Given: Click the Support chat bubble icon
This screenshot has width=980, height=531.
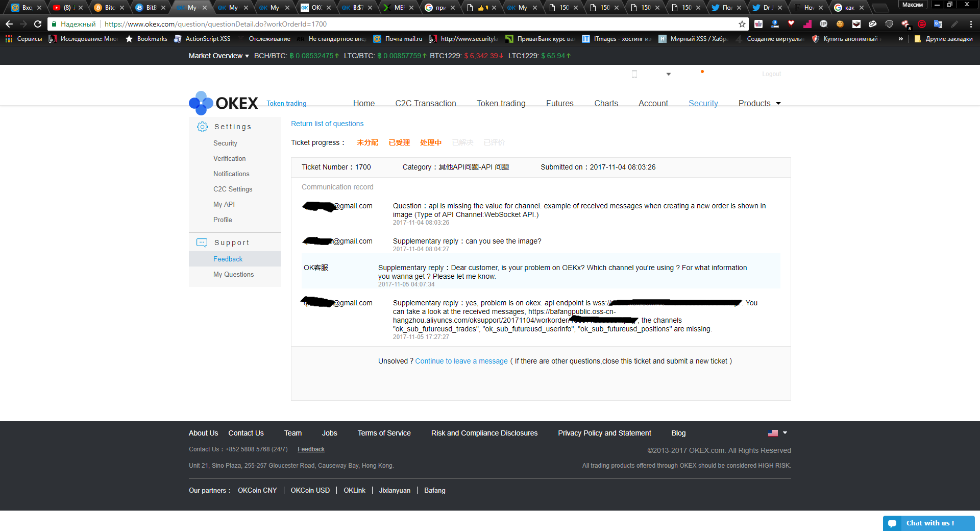Looking at the screenshot, I should click(x=202, y=243).
